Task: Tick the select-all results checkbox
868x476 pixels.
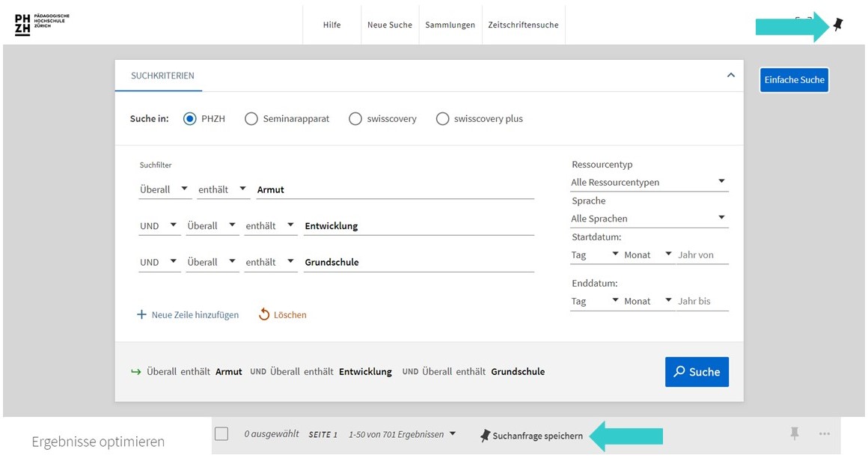Action: tap(221, 434)
